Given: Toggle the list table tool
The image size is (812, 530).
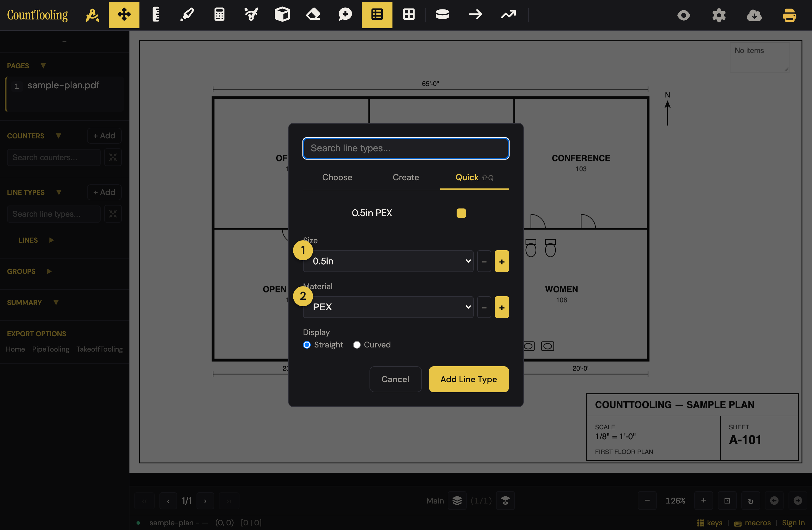Looking at the screenshot, I should click(377, 15).
